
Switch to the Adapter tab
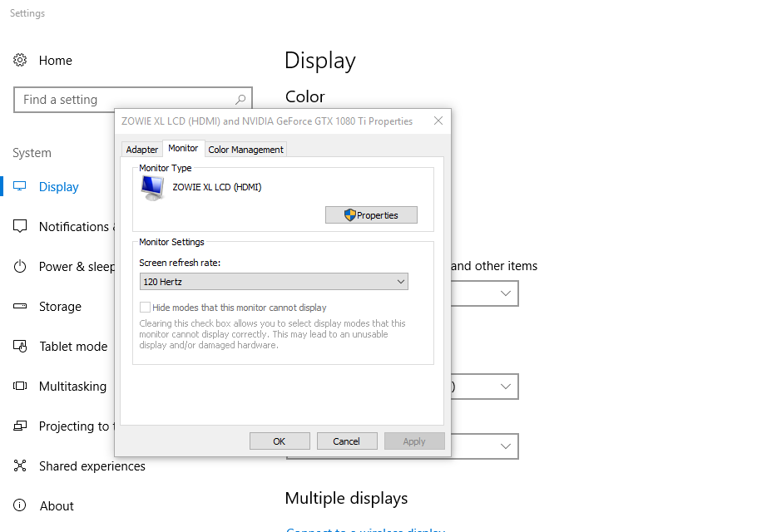(x=142, y=150)
